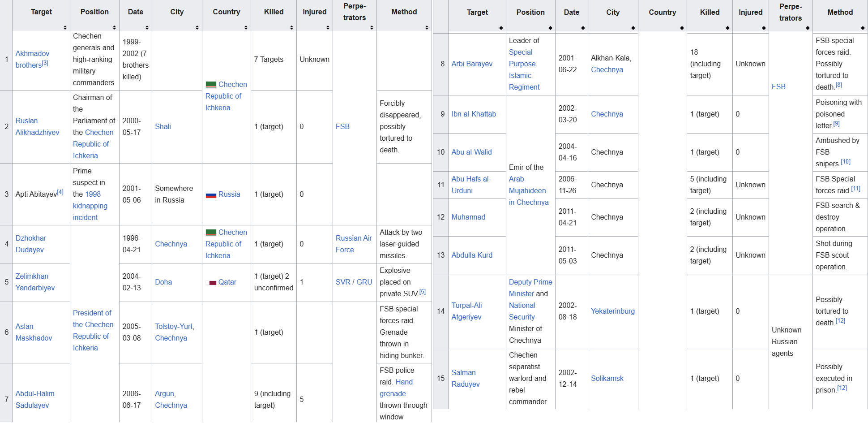This screenshot has width=868, height=423.
Task: Open Aslan Maskhadov's article
Action: 34,332
